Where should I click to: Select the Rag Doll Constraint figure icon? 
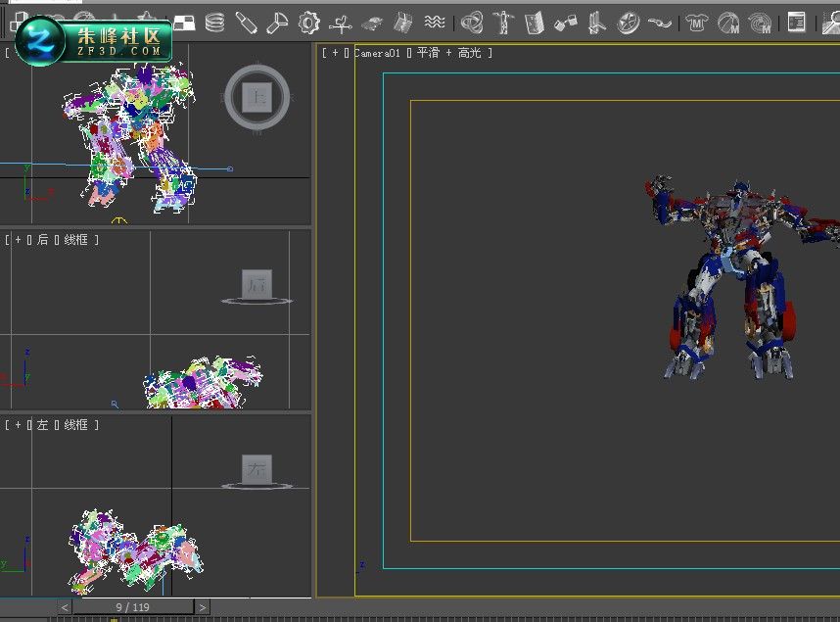coord(503,24)
